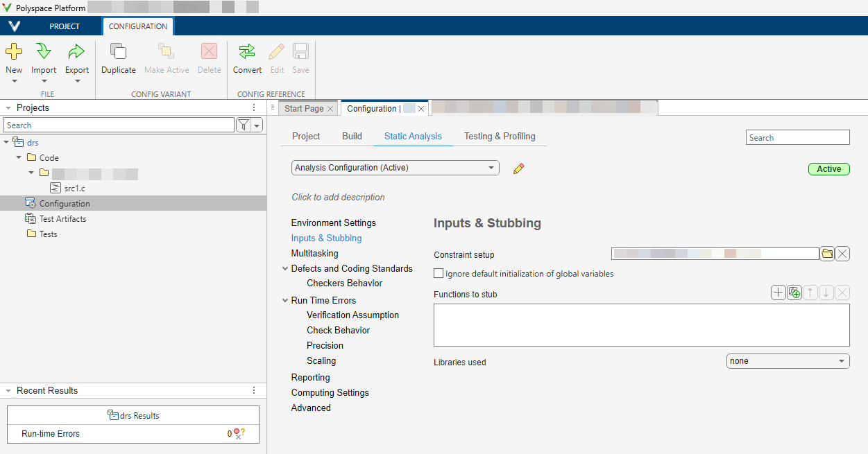The width and height of the screenshot is (868, 454).
Task: Collapse the Defects and Coding Standards section
Action: pos(285,269)
